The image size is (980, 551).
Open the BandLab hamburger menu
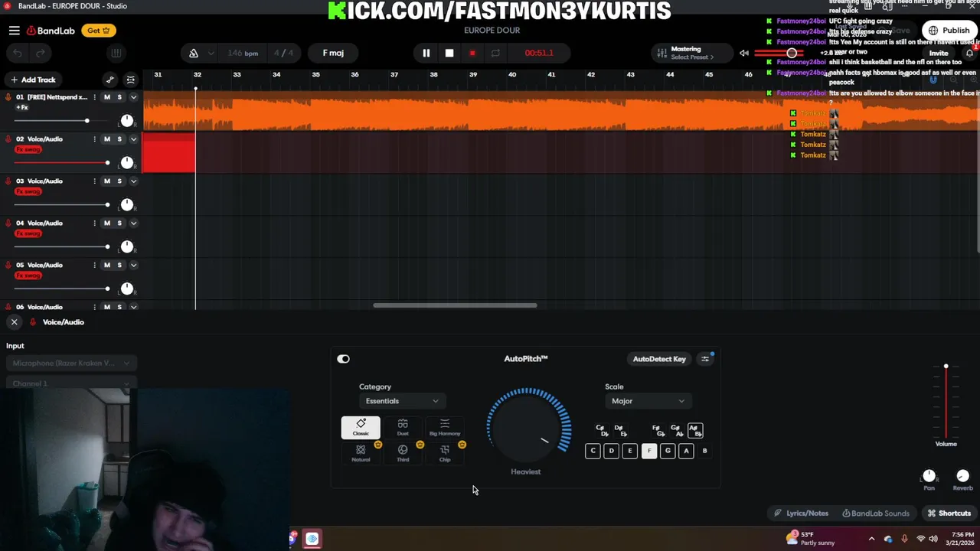(14, 31)
